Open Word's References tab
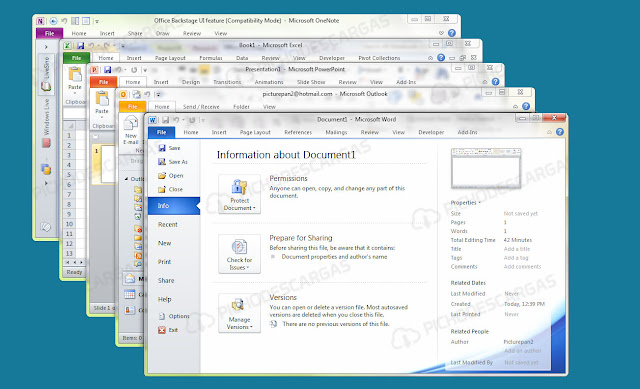Screen dimensions: 640x389 click(x=298, y=132)
